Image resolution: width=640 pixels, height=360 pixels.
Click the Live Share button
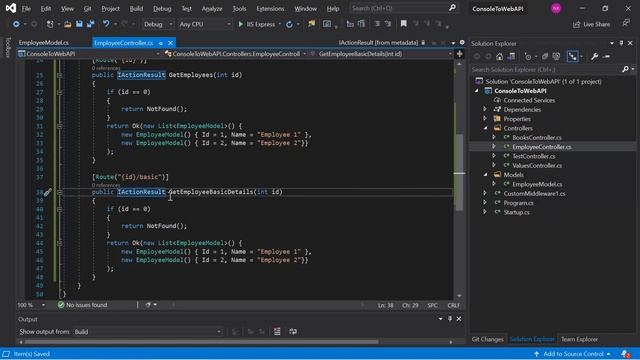coord(591,24)
